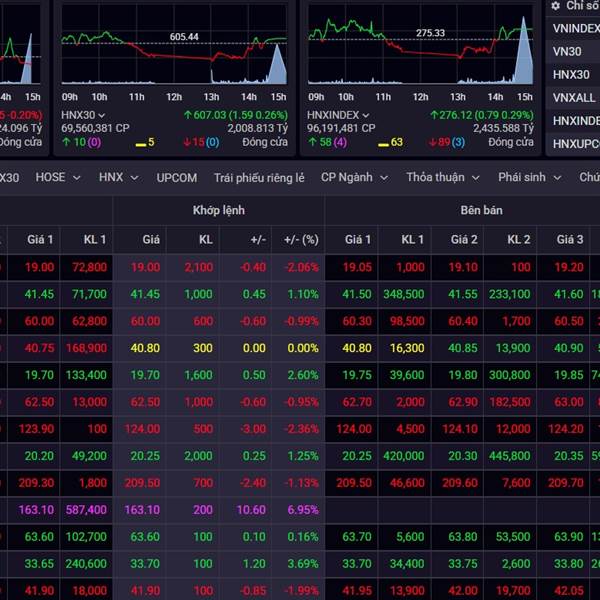
Task: Click the sell volume 348,500 cell
Action: tap(404, 294)
